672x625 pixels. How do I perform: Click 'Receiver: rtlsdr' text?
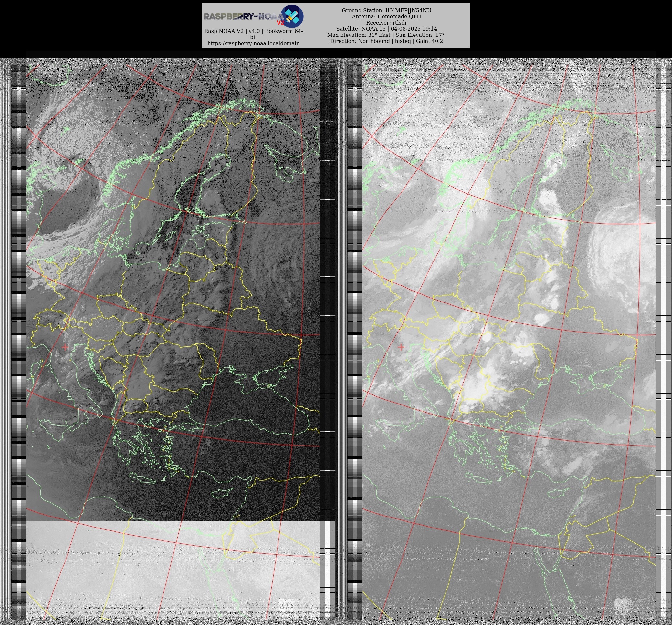click(386, 23)
